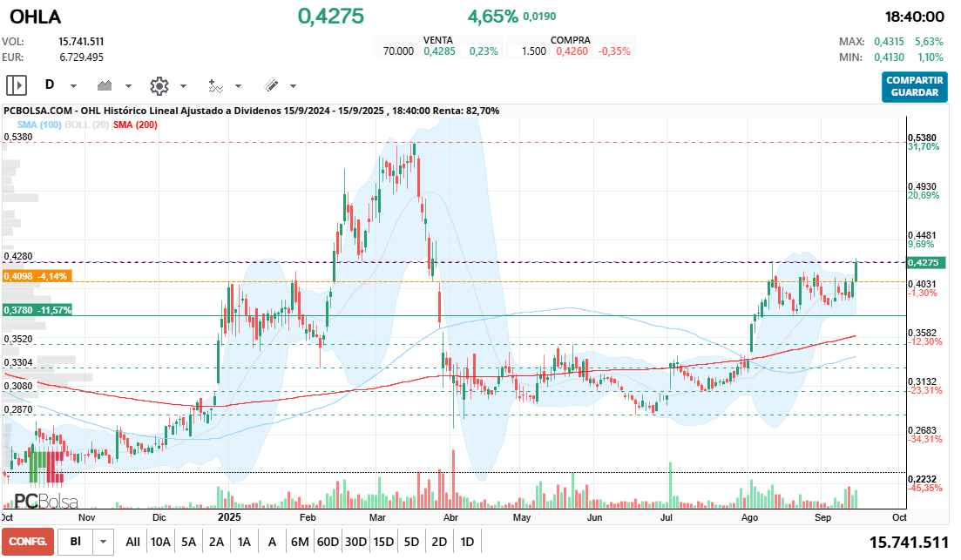Screen dimensions: 961x560
Task: Open the chart settings gear icon
Action: pos(159,85)
